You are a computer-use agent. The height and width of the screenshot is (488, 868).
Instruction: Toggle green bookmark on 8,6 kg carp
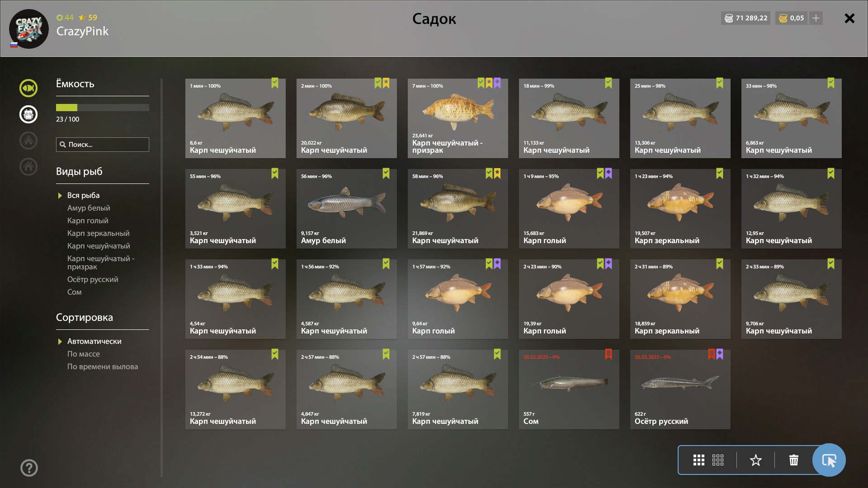[x=275, y=83]
